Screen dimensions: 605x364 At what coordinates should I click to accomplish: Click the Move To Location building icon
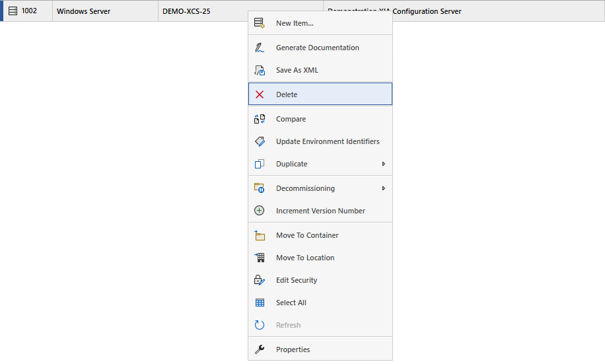(x=260, y=258)
